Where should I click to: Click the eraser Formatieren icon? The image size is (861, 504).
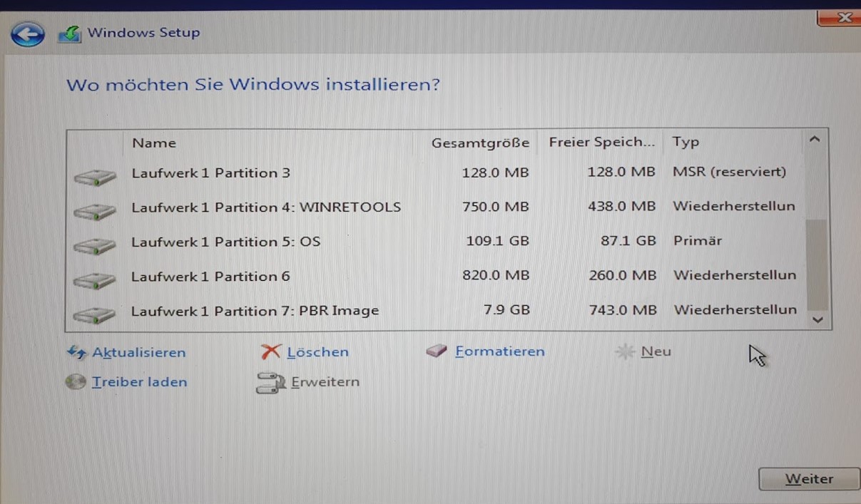coord(437,351)
